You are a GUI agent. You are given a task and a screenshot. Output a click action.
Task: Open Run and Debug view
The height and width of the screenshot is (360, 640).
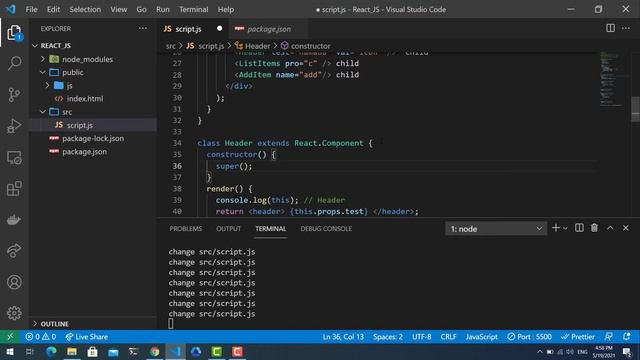[14, 126]
